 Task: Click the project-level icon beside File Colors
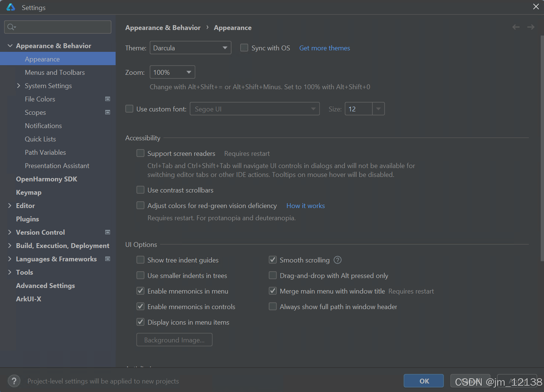[x=108, y=99]
